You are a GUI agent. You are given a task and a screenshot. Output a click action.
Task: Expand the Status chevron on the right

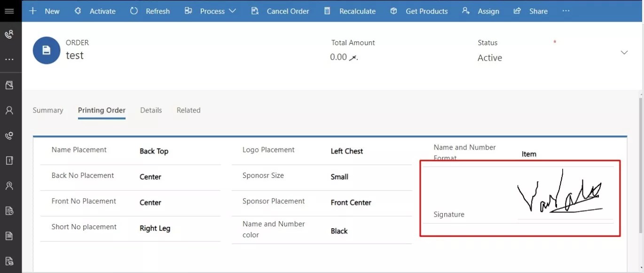click(x=624, y=53)
